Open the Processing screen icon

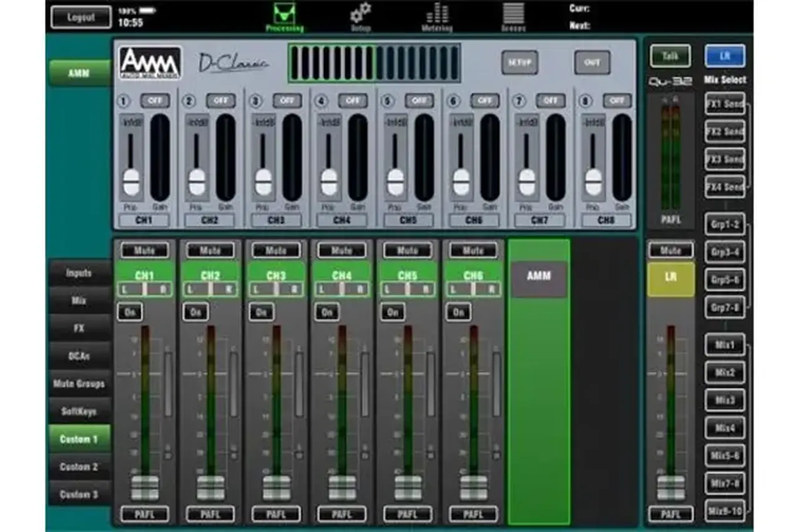click(285, 15)
